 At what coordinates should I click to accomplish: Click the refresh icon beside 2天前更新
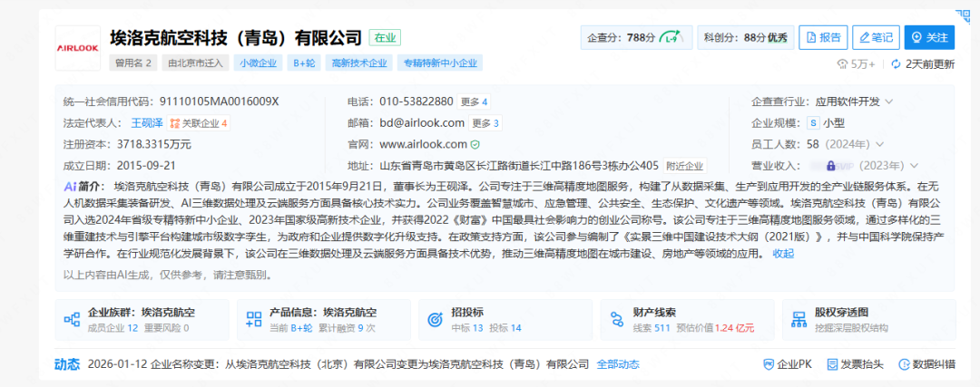[896, 64]
